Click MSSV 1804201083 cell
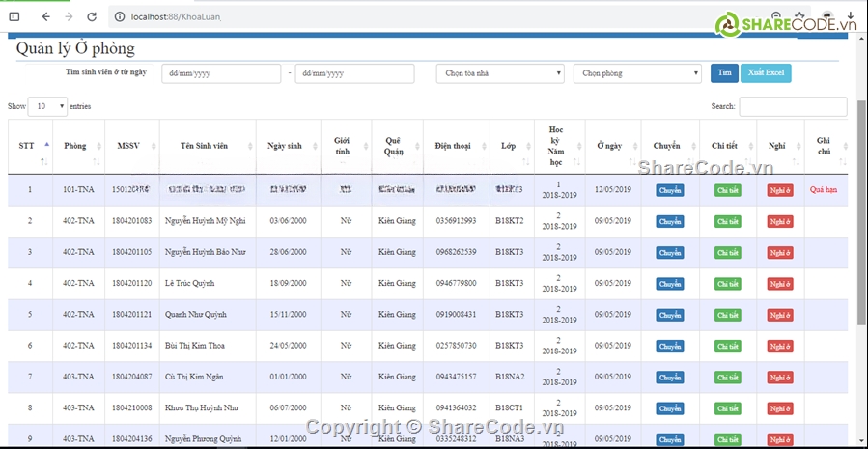This screenshot has width=868, height=449. coord(131,221)
